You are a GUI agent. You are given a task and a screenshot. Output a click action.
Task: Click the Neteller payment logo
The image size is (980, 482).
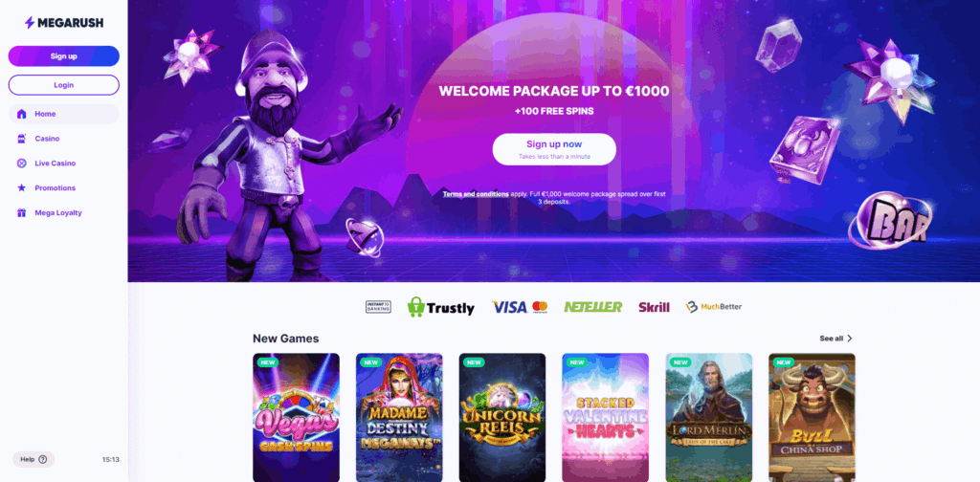(593, 307)
